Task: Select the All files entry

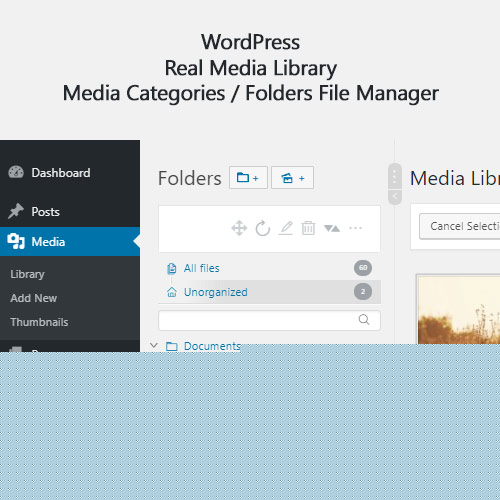Action: point(269,268)
